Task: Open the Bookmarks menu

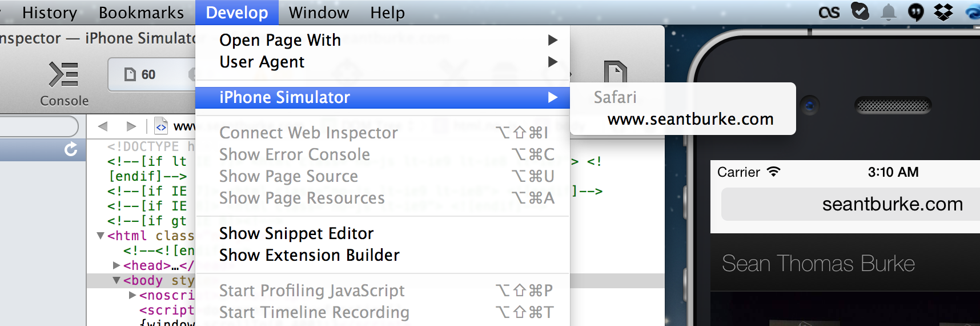Action: [x=141, y=13]
